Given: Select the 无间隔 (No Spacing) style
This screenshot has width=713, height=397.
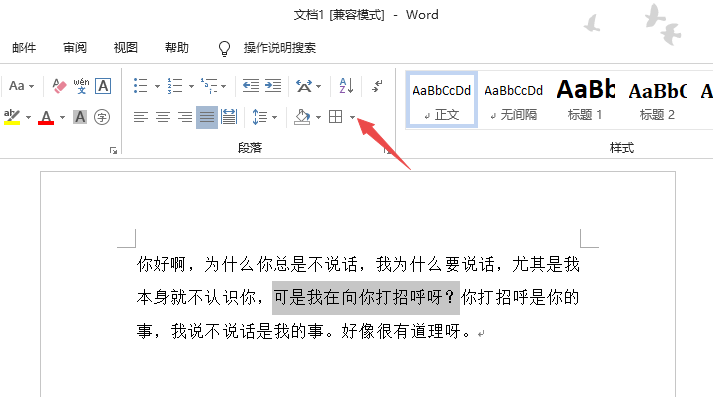Looking at the screenshot, I should pyautogui.click(x=513, y=100).
